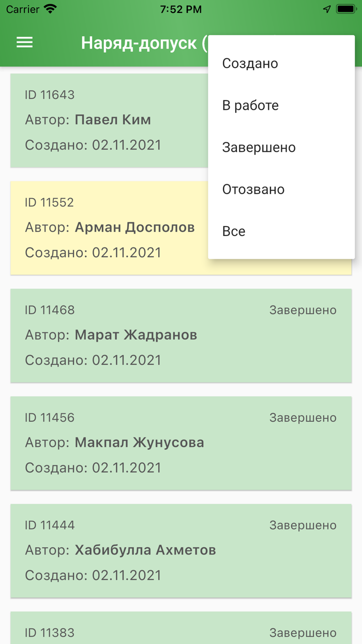Tap the location arrow icon in status bar
Image resolution: width=362 pixels, height=644 pixels.
[x=326, y=8]
